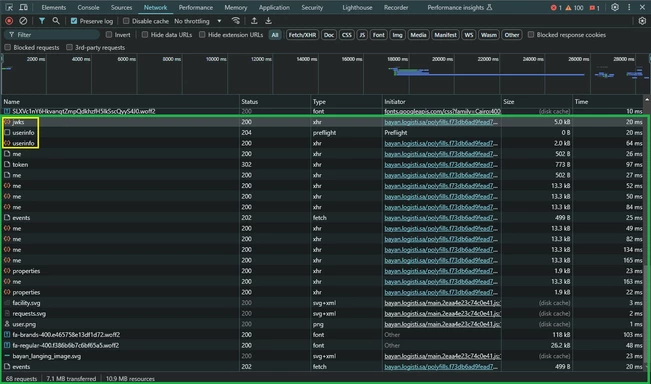Open the Lighthouse tab
The height and width of the screenshot is (384, 651).
pos(357,7)
